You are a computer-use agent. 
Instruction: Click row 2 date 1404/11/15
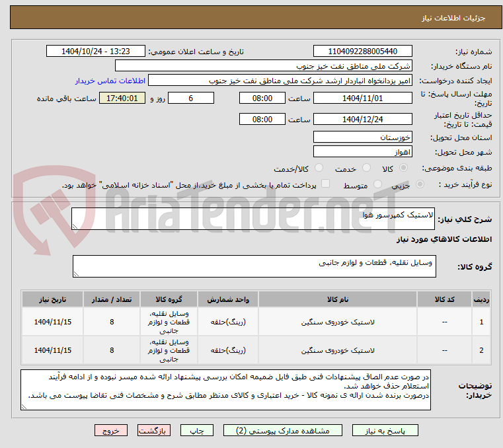(53, 350)
